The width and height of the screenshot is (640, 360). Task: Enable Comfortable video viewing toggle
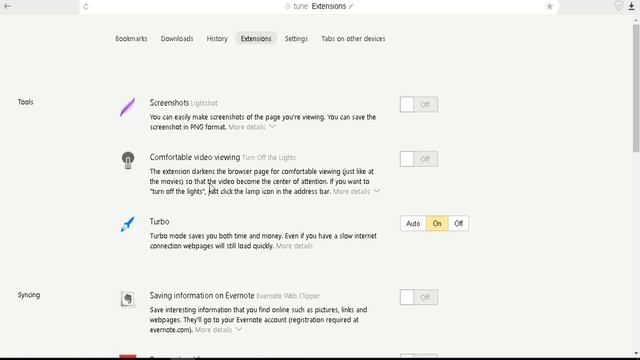(x=419, y=159)
